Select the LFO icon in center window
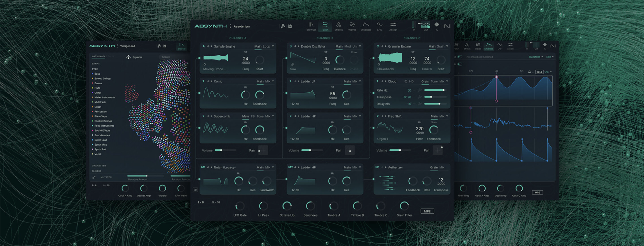Viewport: 644px width, 246px height. (x=379, y=26)
